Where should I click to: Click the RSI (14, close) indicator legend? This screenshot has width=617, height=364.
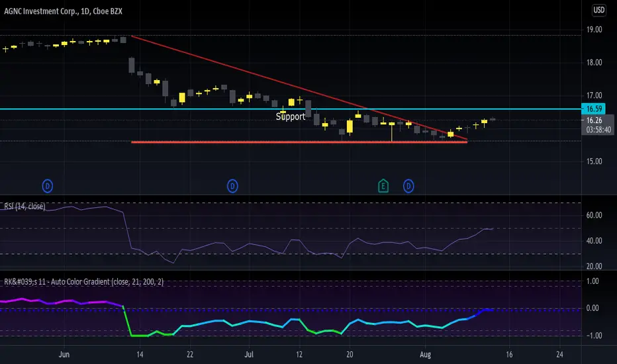click(x=24, y=206)
